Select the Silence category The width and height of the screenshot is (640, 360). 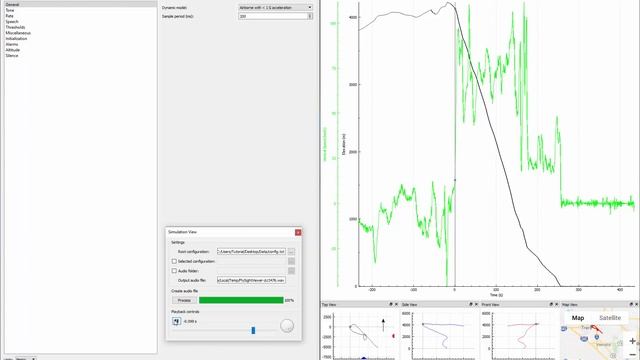click(x=12, y=56)
